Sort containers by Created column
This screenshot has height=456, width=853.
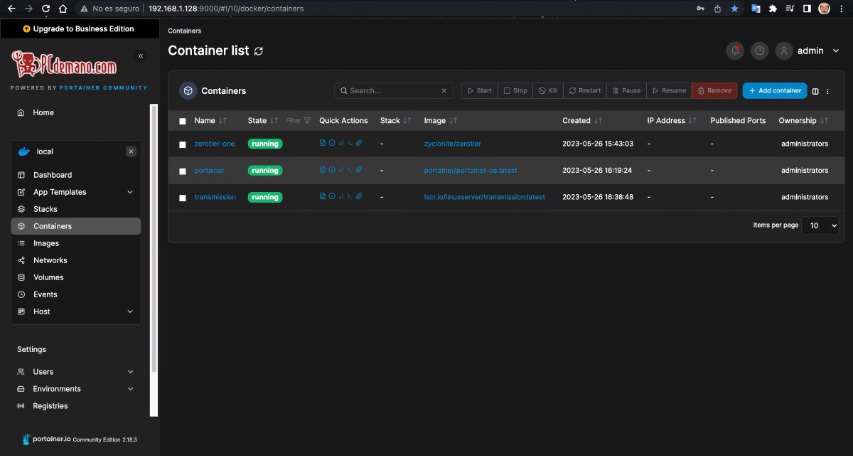coord(582,120)
